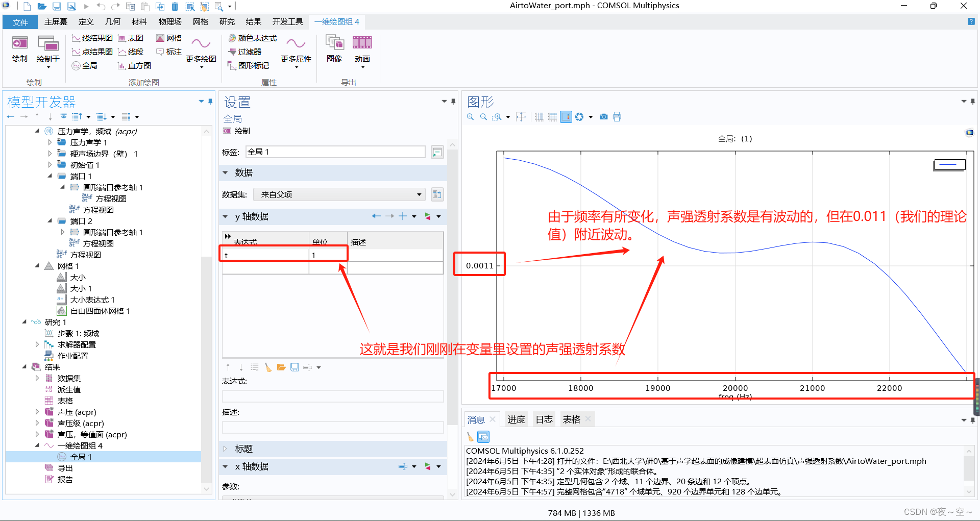Open the 数据集 dropdown showing 来自父项
Screen dimensions: 980x521
pos(339,194)
